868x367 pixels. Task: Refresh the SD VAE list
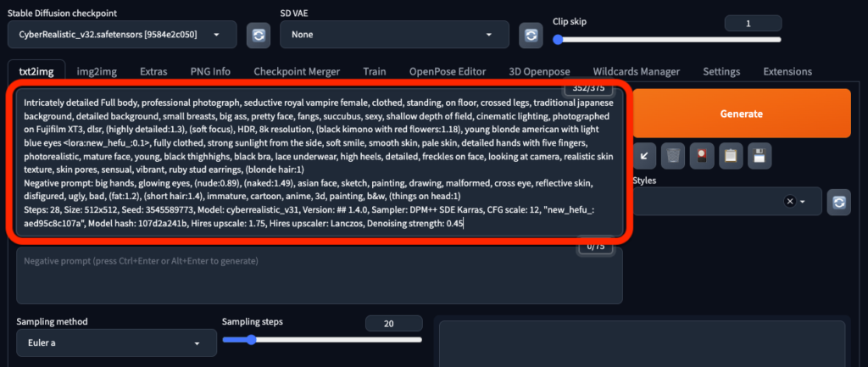click(531, 36)
